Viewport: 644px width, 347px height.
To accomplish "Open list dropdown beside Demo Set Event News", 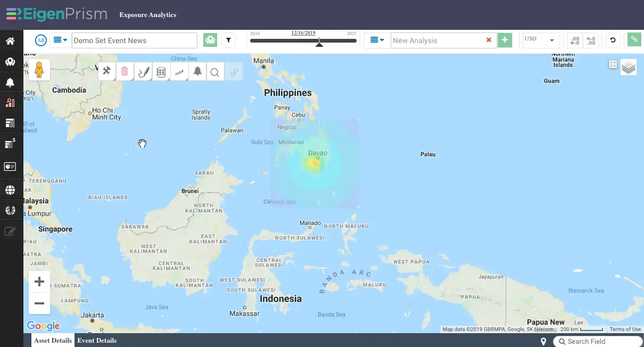I will (60, 40).
